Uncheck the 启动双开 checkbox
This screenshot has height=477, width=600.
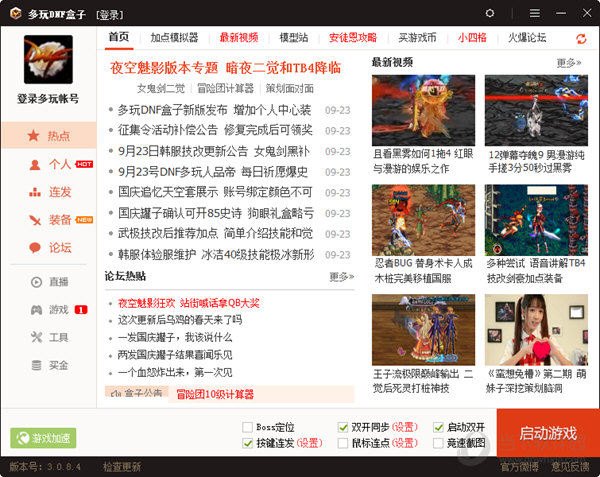pyautogui.click(x=438, y=427)
